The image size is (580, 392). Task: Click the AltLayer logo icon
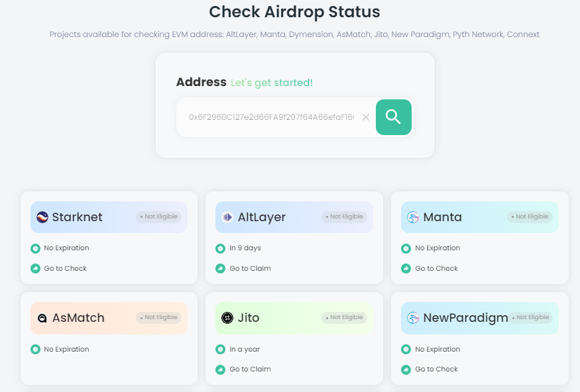(227, 217)
